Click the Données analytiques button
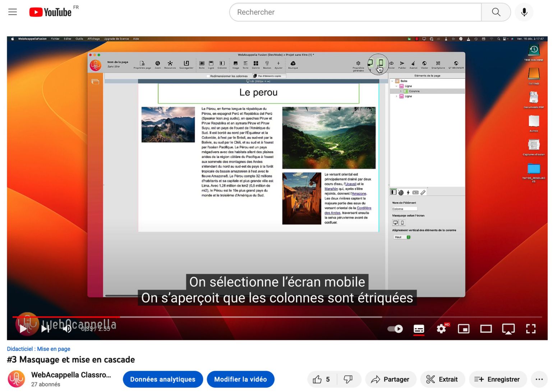Screen dimensions: 557x392 coord(163,379)
